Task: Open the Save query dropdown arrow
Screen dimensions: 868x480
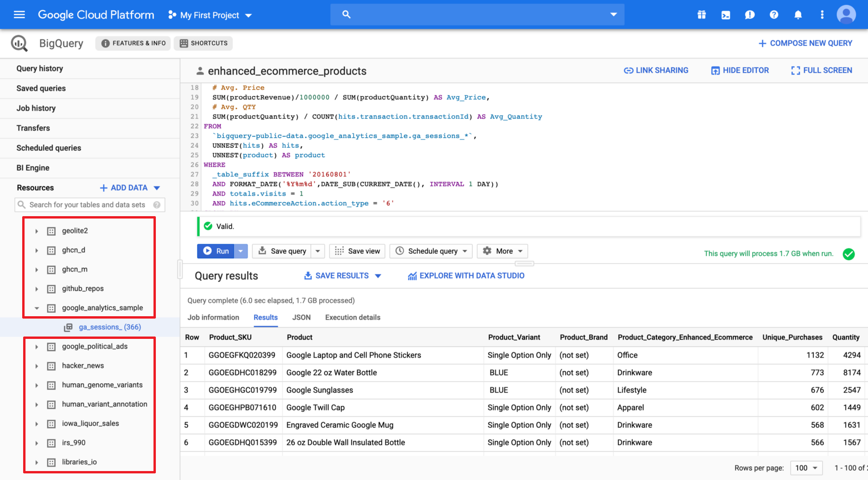Action: 318,251
